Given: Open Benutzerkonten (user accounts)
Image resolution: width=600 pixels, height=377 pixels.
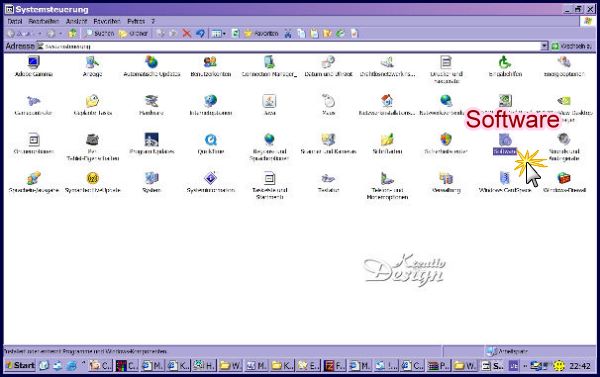Looking at the screenshot, I should (x=210, y=66).
